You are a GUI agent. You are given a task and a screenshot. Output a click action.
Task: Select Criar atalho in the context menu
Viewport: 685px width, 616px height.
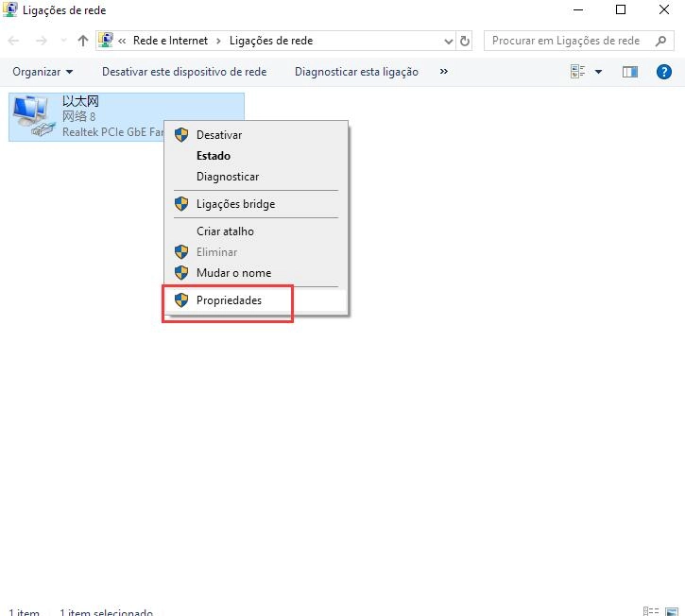click(256, 231)
